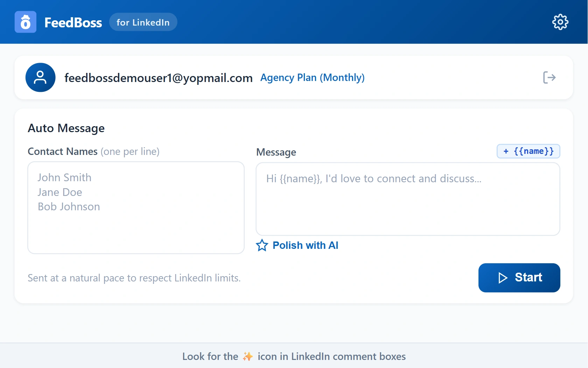
Task: Click the sparkle icon in the footer hint
Action: (x=247, y=356)
